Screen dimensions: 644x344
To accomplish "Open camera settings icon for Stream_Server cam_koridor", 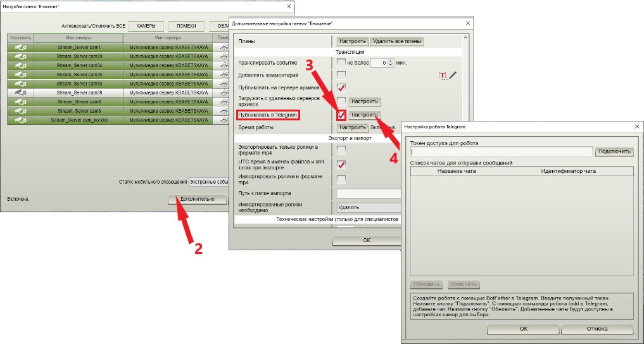I will (x=20, y=120).
